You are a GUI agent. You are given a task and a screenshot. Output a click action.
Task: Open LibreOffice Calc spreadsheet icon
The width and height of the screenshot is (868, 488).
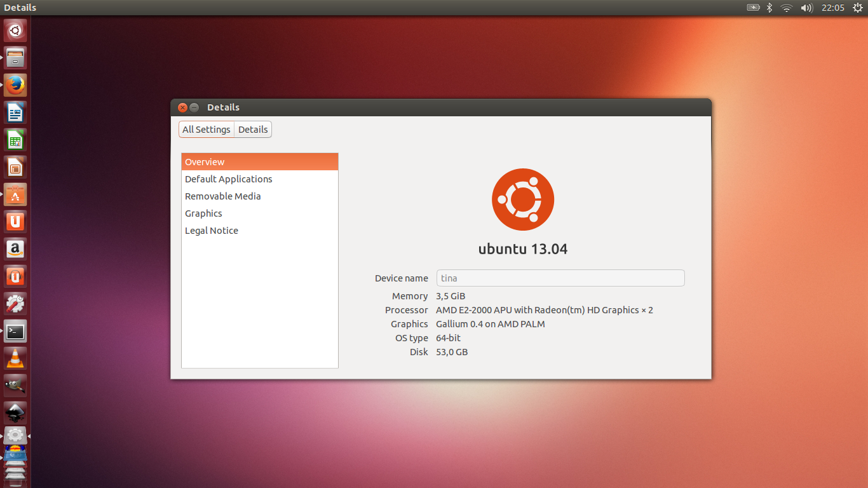(x=15, y=140)
